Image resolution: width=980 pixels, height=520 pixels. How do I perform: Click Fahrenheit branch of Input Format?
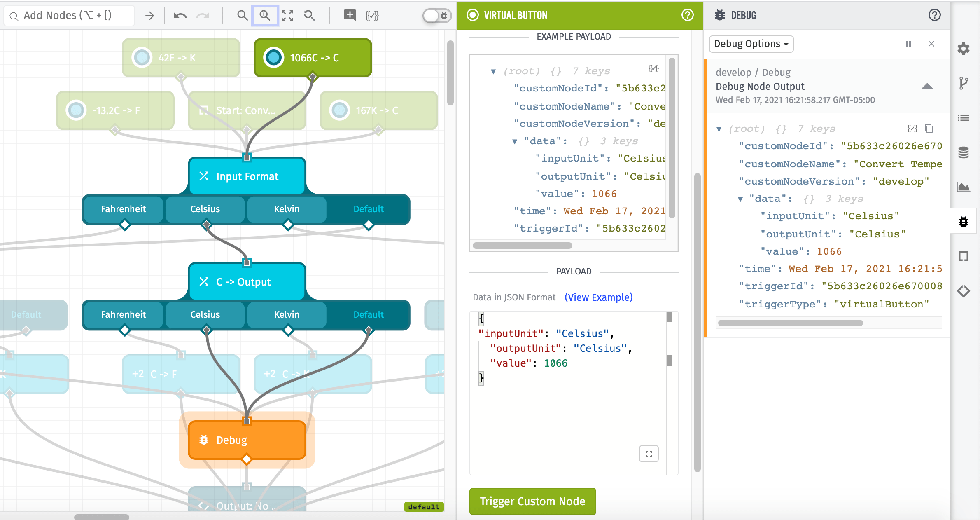coord(124,209)
